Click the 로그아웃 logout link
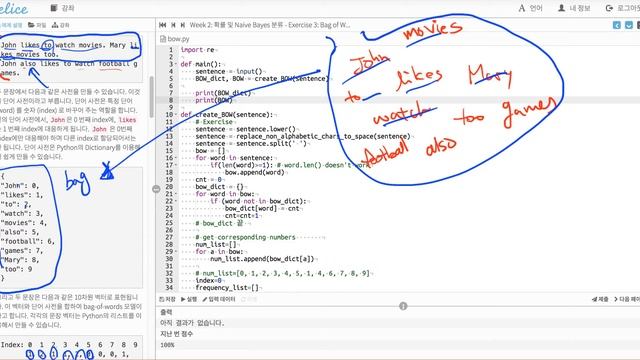The width and height of the screenshot is (640, 360). tap(623, 8)
